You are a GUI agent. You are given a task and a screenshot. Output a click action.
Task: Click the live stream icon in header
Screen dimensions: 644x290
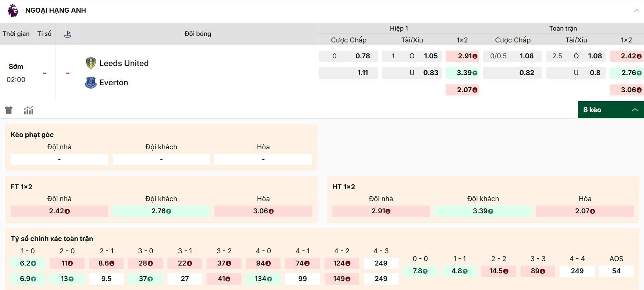click(67, 34)
